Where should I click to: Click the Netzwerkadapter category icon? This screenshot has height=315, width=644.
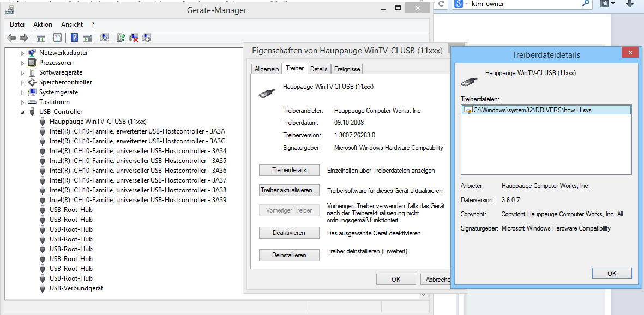click(32, 52)
